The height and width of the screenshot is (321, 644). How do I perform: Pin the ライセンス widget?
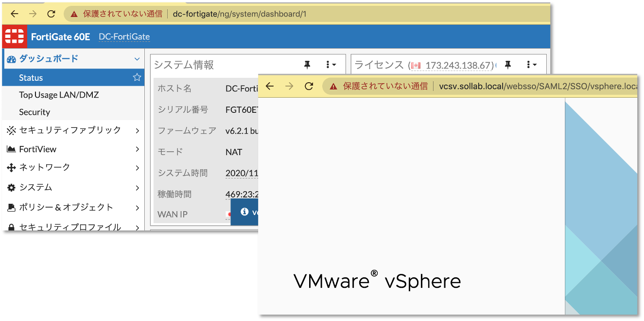pyautogui.click(x=508, y=65)
